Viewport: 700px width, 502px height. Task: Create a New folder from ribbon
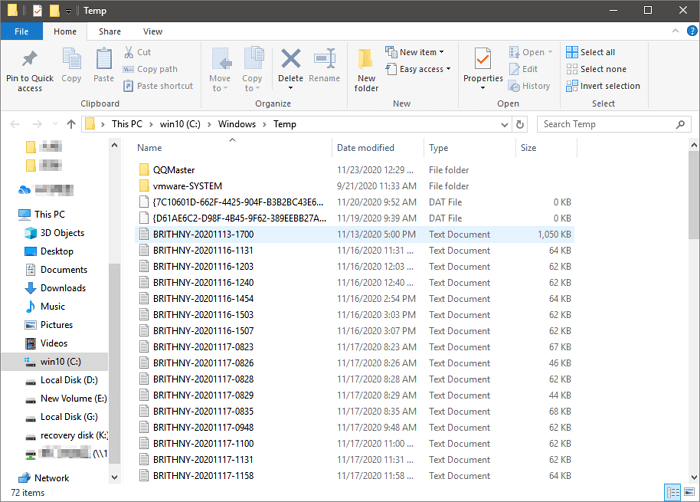(367, 69)
